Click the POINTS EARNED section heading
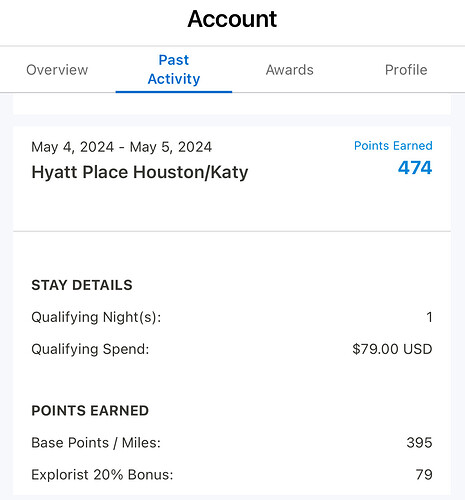465x500 pixels. [x=90, y=411]
